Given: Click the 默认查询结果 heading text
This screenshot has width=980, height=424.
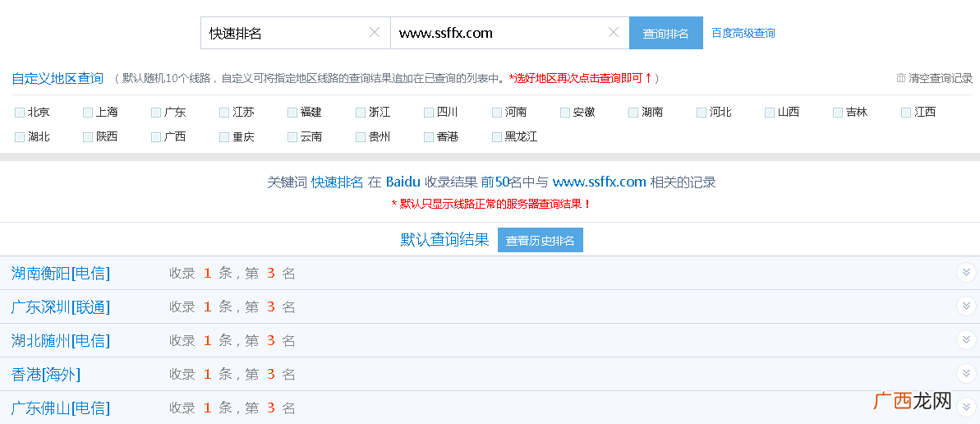Looking at the screenshot, I should 444,239.
